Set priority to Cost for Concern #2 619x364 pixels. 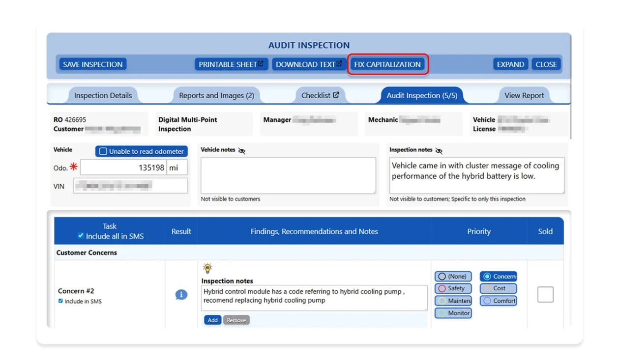[498, 288]
